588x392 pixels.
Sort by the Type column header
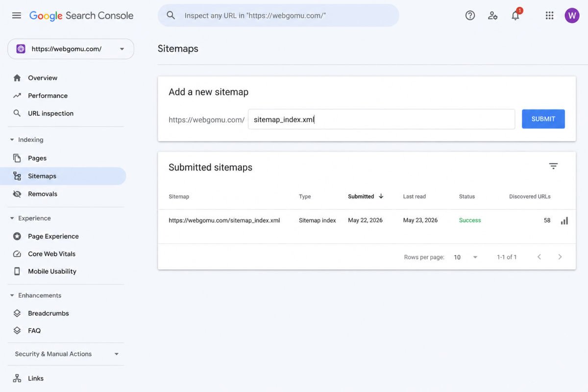(x=305, y=196)
